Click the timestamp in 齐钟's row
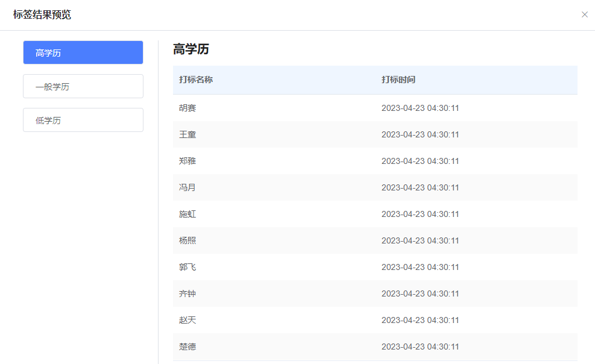 [x=420, y=294]
